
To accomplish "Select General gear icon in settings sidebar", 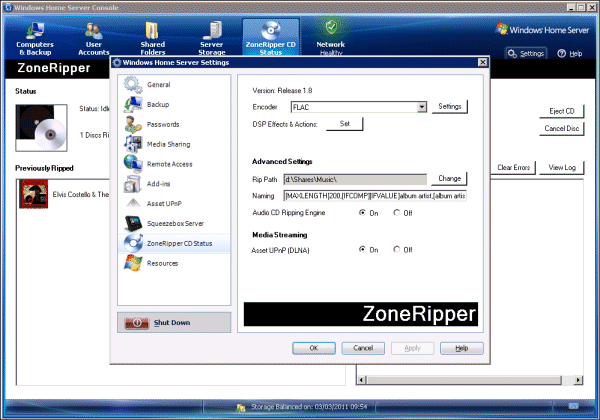I will (133, 85).
